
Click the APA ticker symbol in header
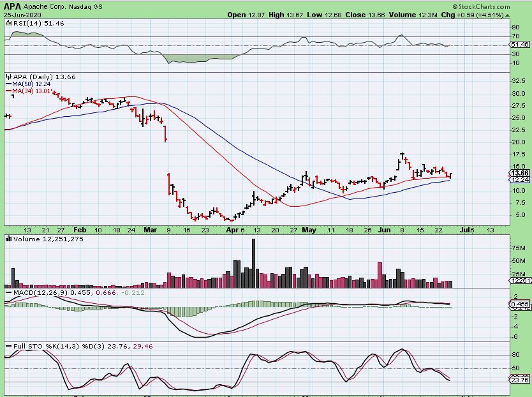click(13, 6)
